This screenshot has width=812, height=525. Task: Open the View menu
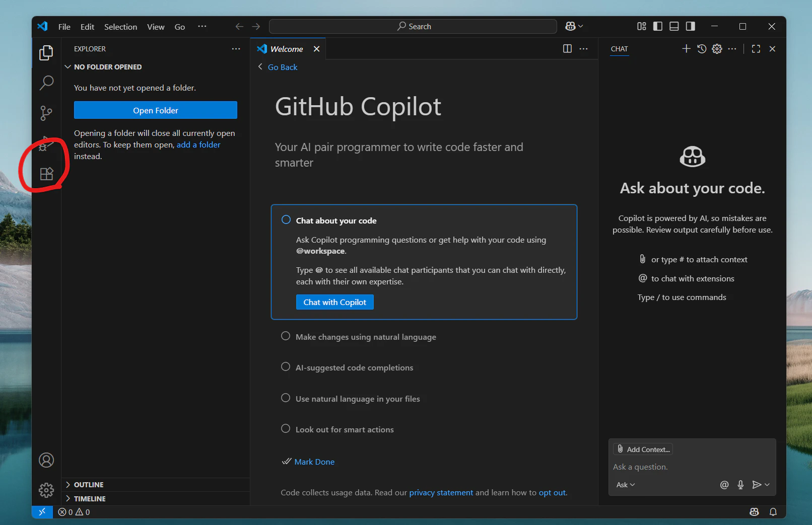coord(156,27)
